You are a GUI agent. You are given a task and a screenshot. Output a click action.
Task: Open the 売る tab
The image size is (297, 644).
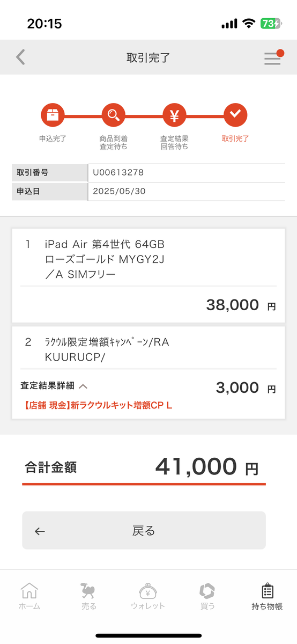[88, 597]
